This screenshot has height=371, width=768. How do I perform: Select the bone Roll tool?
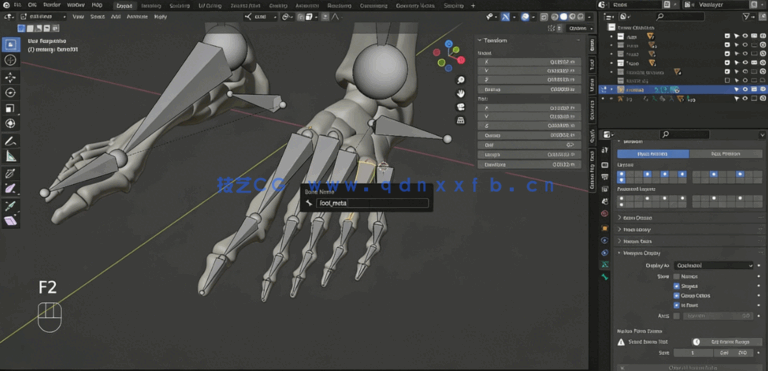(11, 173)
